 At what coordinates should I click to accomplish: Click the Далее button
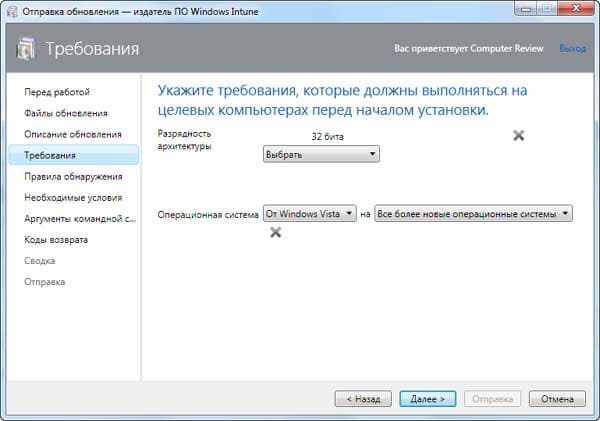[x=428, y=399]
